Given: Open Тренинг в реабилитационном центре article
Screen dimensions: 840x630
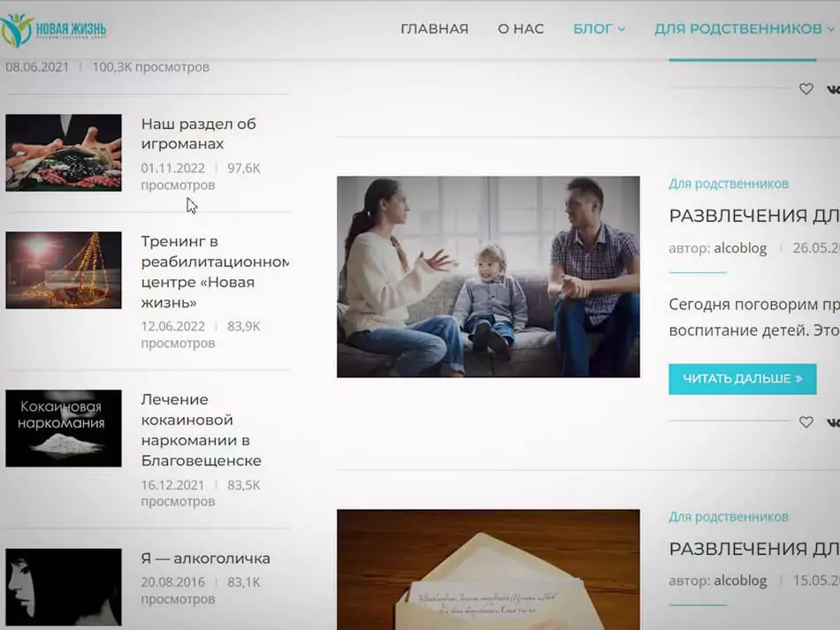Looking at the screenshot, I should tap(215, 272).
